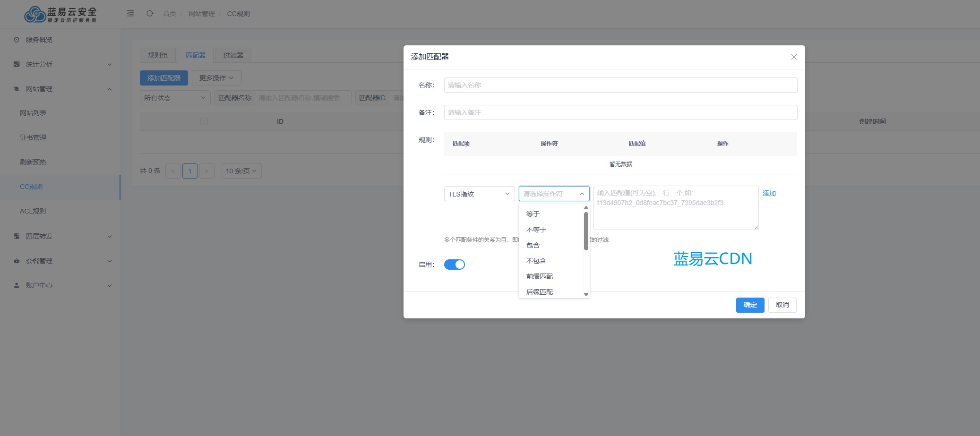Open the 所有状态 status filter dropdown
The height and width of the screenshot is (436, 980).
click(174, 98)
